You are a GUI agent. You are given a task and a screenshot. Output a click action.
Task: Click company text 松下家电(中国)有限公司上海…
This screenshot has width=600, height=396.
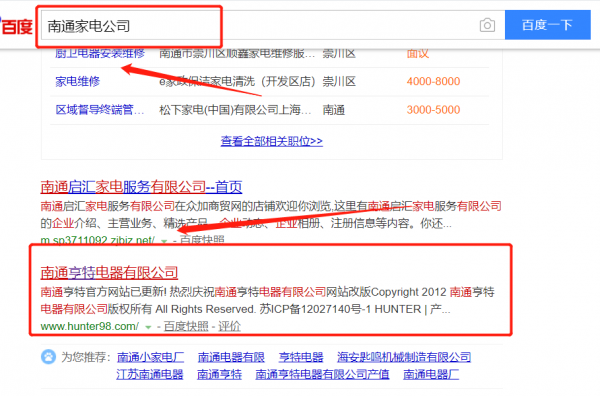click(235, 110)
